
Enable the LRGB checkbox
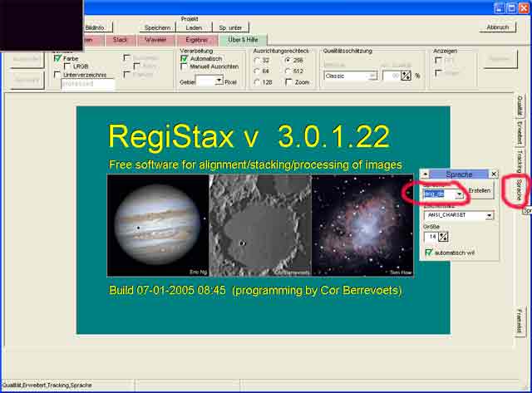click(67, 66)
